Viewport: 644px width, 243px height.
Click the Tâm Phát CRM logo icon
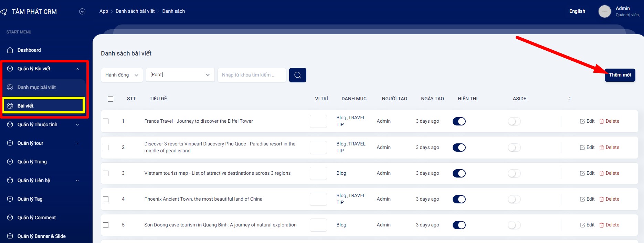click(4, 12)
